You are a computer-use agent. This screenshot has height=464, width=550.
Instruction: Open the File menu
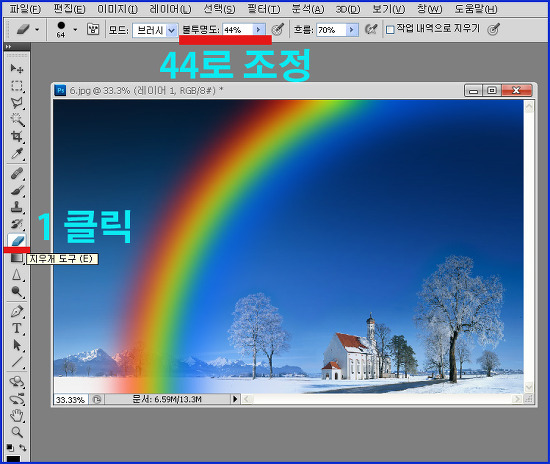pyautogui.click(x=25, y=9)
